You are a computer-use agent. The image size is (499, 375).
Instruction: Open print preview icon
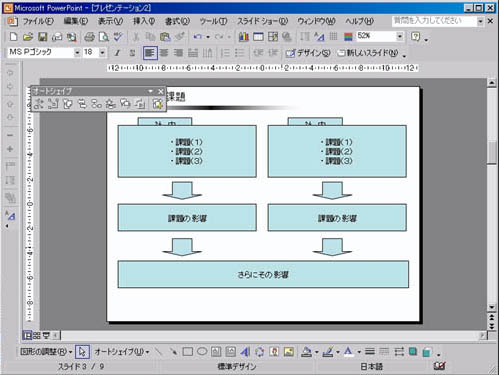(x=104, y=37)
